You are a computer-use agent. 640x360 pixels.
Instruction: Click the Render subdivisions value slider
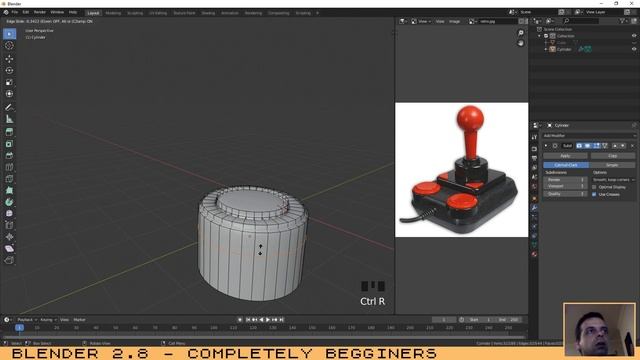[565, 180]
